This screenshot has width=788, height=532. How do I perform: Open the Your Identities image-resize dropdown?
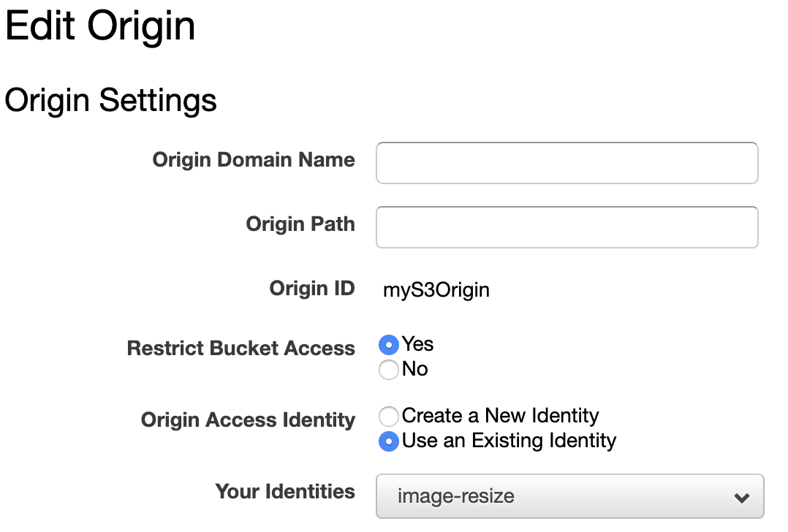[x=570, y=496]
